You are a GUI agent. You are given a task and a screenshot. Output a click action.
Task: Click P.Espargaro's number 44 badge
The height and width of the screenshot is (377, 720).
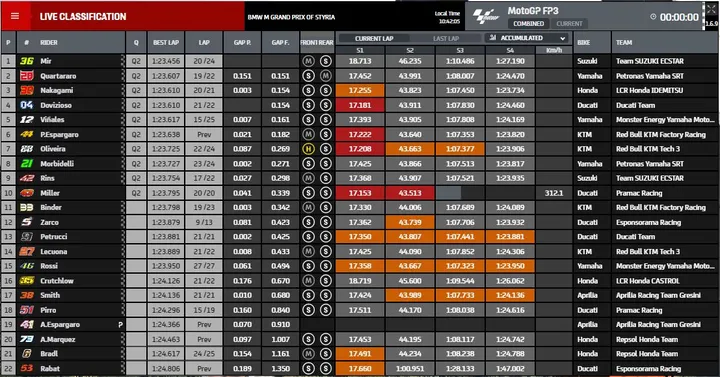point(27,135)
